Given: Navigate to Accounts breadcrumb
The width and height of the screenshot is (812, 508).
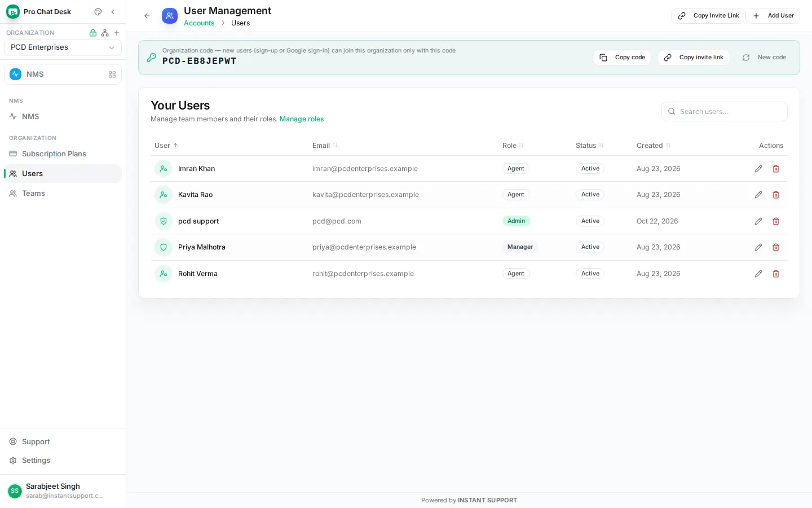Looking at the screenshot, I should click(x=199, y=23).
